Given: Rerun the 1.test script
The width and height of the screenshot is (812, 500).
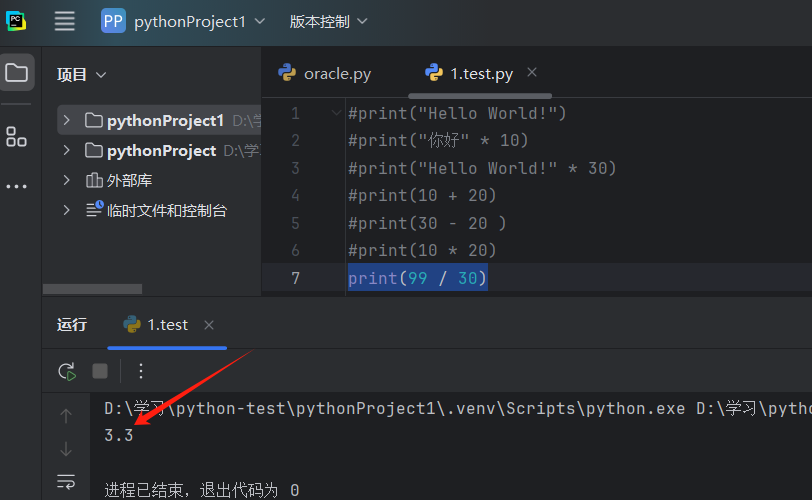Looking at the screenshot, I should (67, 371).
